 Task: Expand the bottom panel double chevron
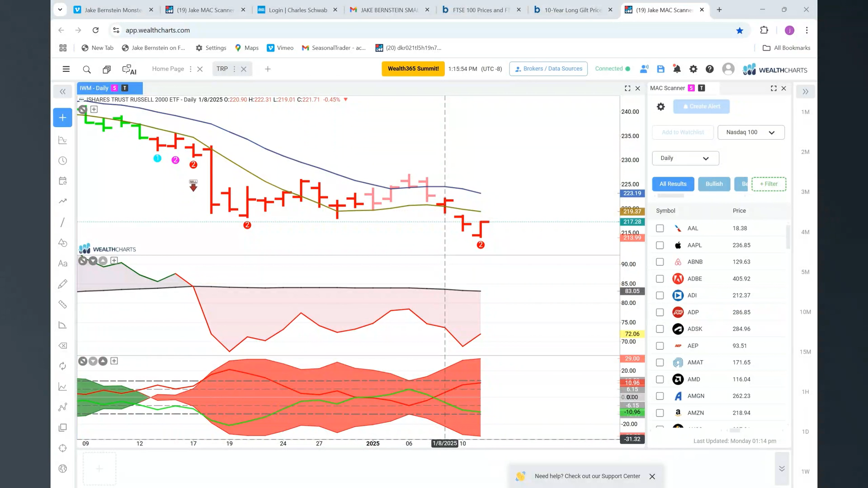pos(782,469)
